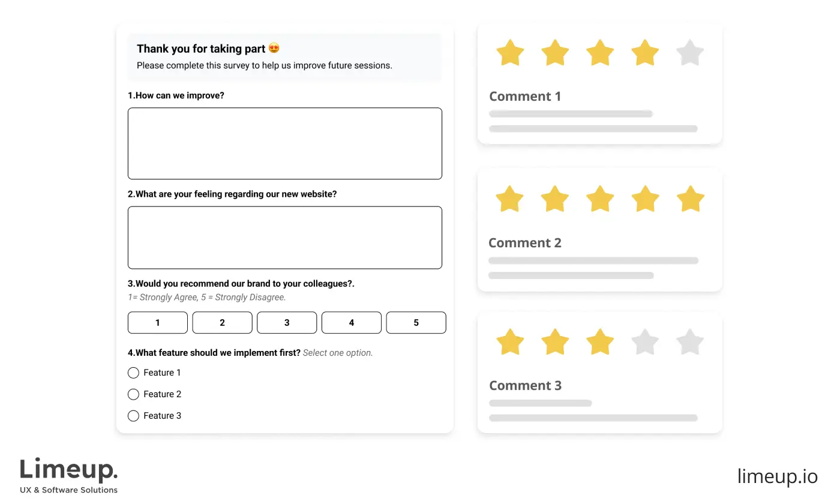
Task: Select the grey fifth star above Comment 1
Action: click(690, 53)
